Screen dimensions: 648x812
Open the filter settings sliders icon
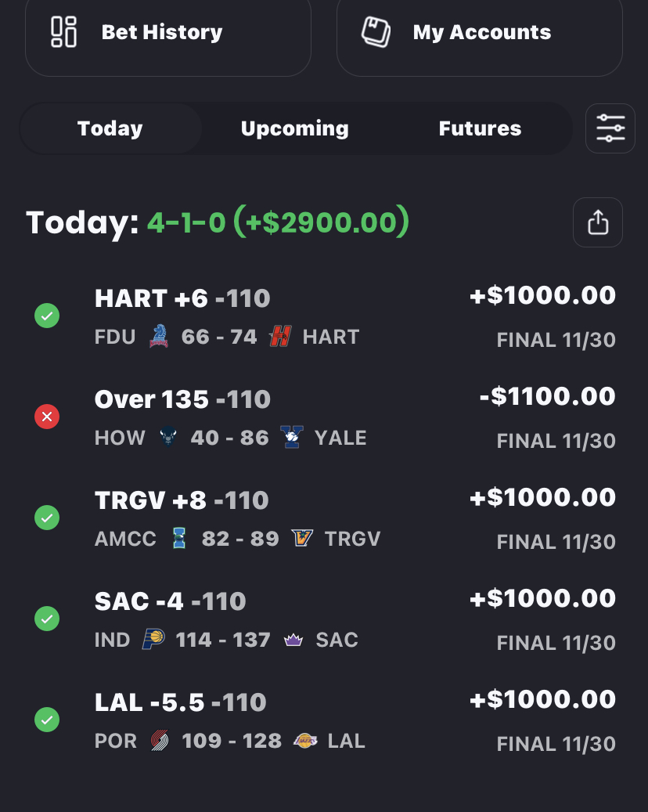[x=610, y=128]
